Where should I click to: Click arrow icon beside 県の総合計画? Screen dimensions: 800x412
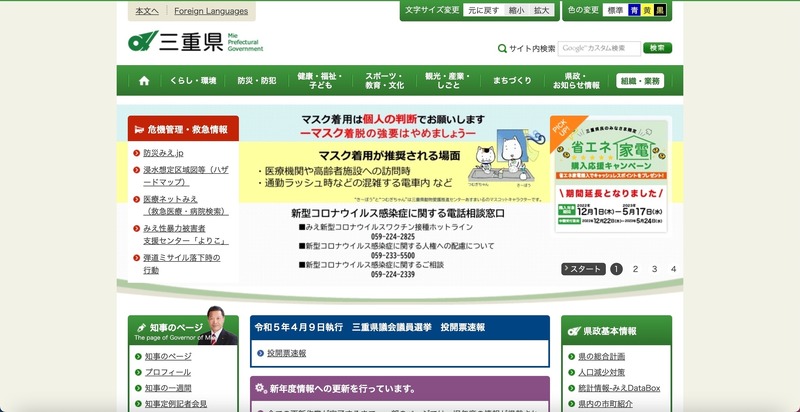(569, 356)
